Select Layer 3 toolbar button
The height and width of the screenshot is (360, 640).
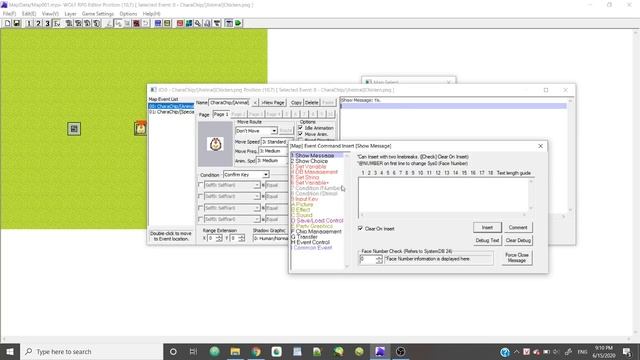pos(47,23)
